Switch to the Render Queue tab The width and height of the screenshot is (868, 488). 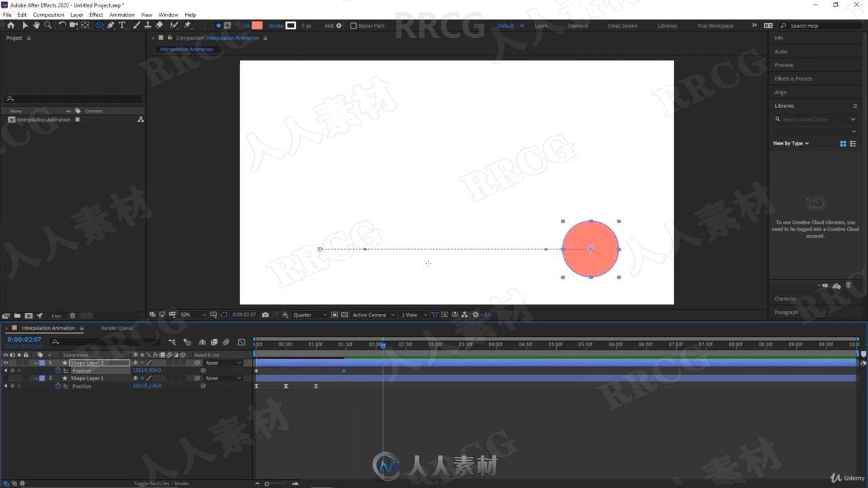click(x=117, y=328)
